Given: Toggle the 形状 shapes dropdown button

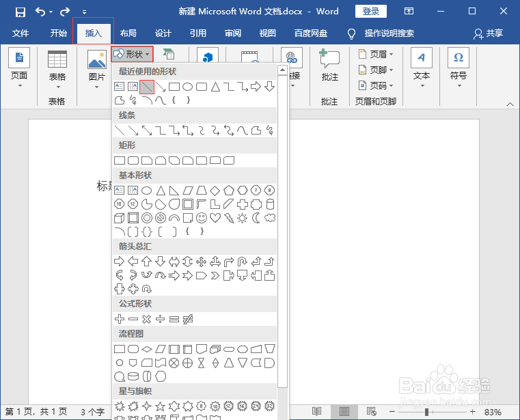Looking at the screenshot, I should [132, 54].
